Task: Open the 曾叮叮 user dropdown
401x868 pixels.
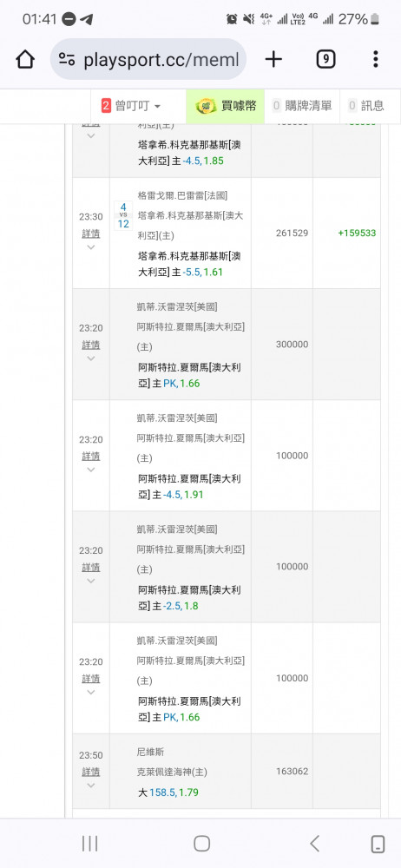Action: (131, 106)
